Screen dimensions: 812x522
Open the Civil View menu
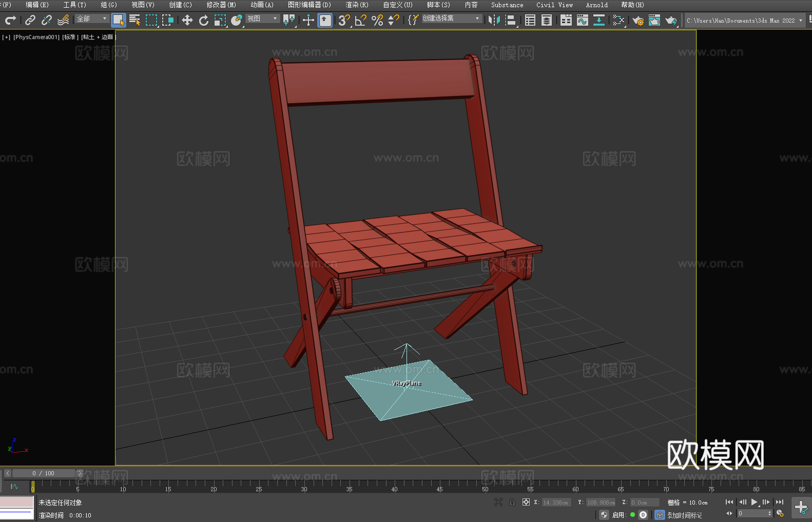click(554, 5)
